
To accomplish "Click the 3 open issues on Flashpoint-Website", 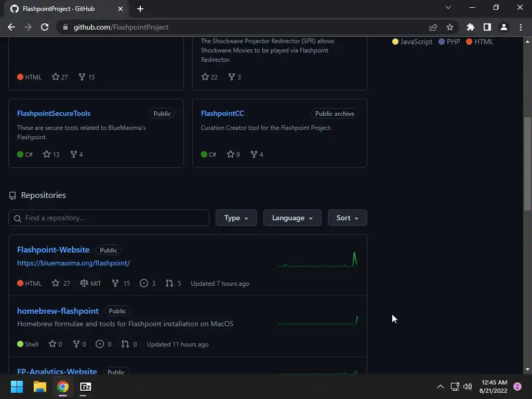I will (148, 283).
